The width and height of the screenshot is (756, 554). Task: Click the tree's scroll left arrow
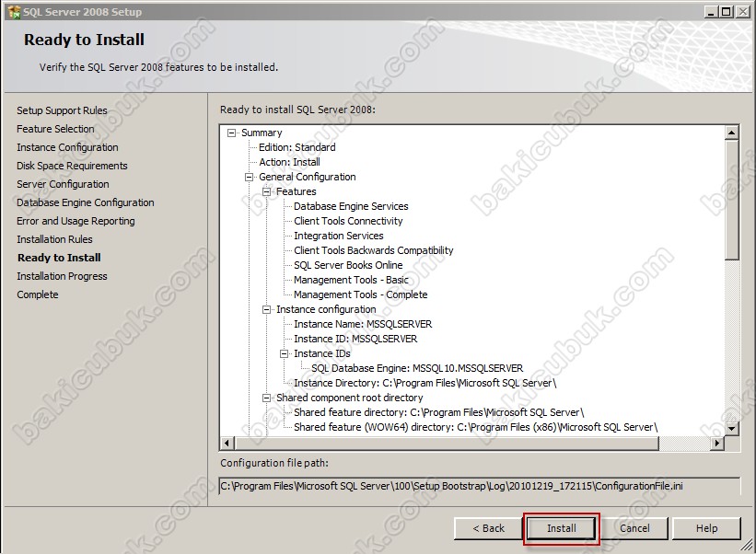point(227,443)
